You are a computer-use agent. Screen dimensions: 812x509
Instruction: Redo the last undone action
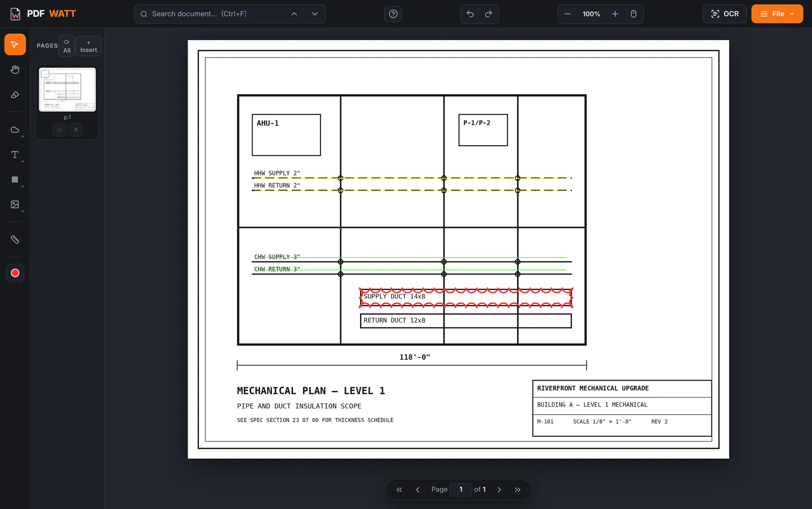[489, 14]
